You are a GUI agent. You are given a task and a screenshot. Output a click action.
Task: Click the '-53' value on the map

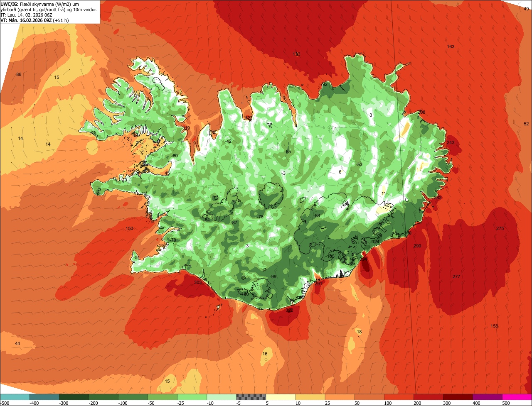(x=359, y=164)
